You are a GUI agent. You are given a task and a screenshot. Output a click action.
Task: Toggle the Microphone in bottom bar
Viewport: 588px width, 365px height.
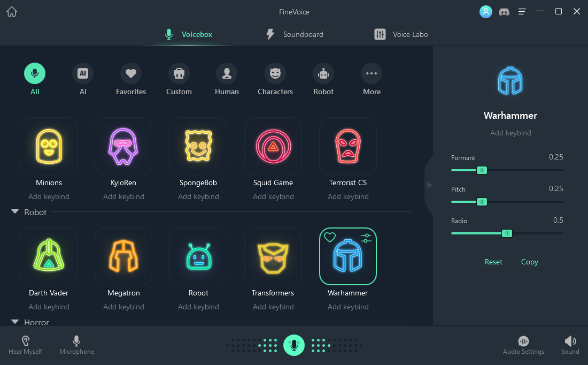point(76,345)
